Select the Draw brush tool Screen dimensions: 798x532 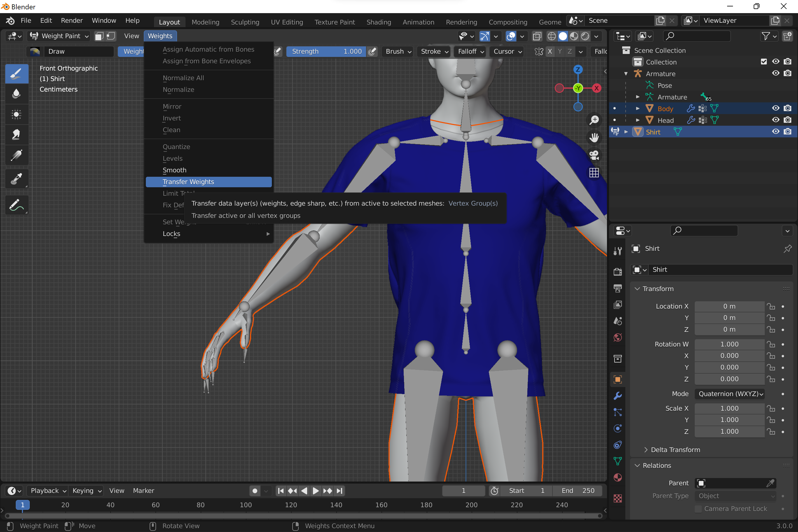coord(17,73)
